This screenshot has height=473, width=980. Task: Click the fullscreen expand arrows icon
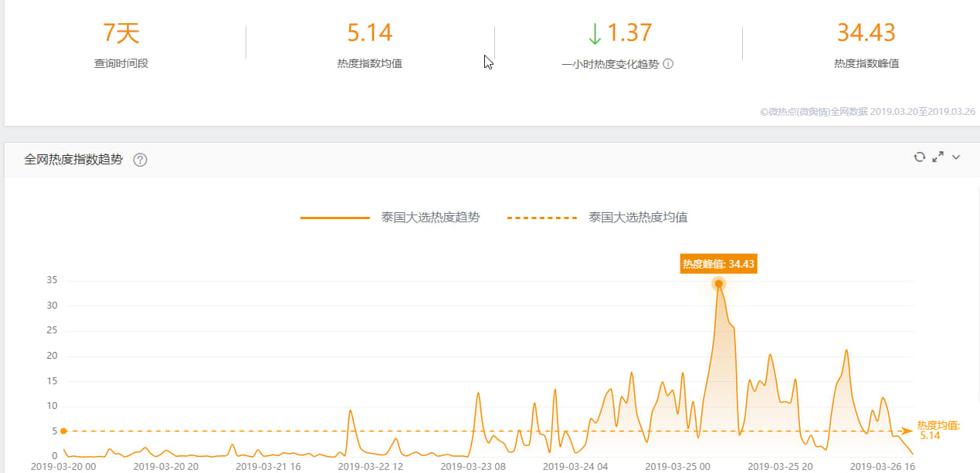pyautogui.click(x=938, y=157)
